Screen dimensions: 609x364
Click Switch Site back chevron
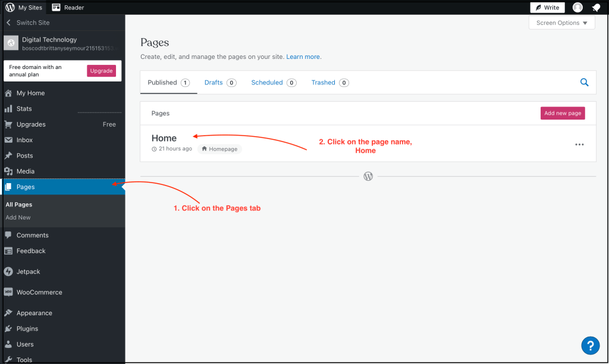pyautogui.click(x=9, y=23)
